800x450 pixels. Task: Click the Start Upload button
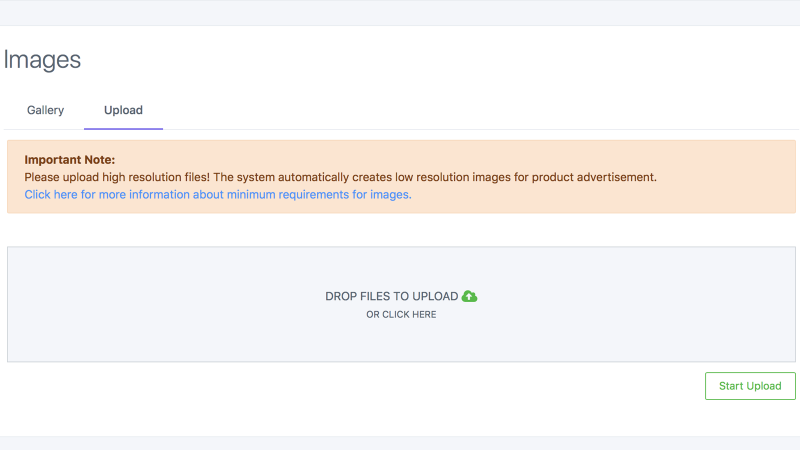750,386
